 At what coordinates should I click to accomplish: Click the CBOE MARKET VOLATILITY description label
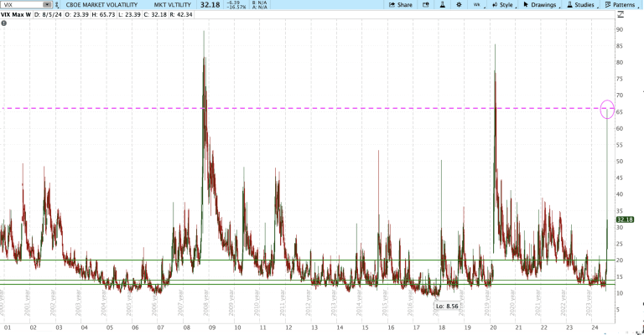tap(100, 5)
